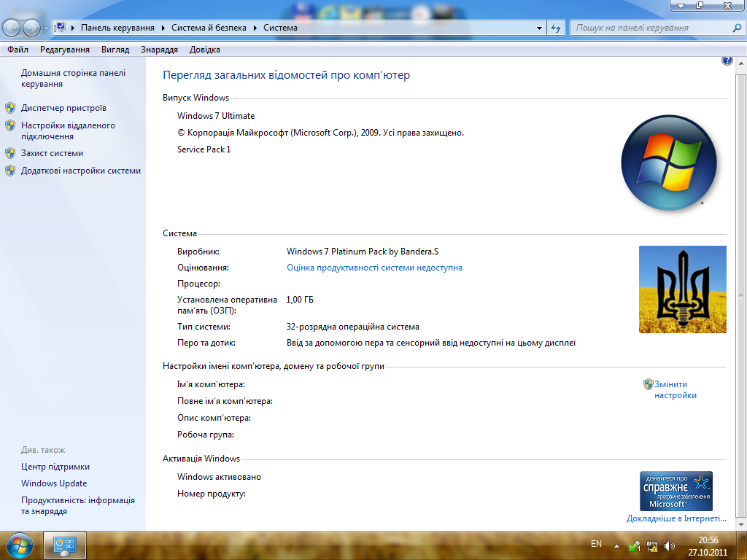Click the vertical scrollbar up arrow
Screen dimensions: 747x560
741,63
